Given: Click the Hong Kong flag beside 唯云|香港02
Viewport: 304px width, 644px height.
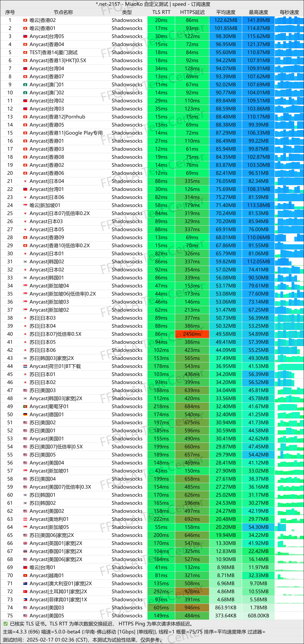Looking at the screenshot, I should (x=25, y=20).
